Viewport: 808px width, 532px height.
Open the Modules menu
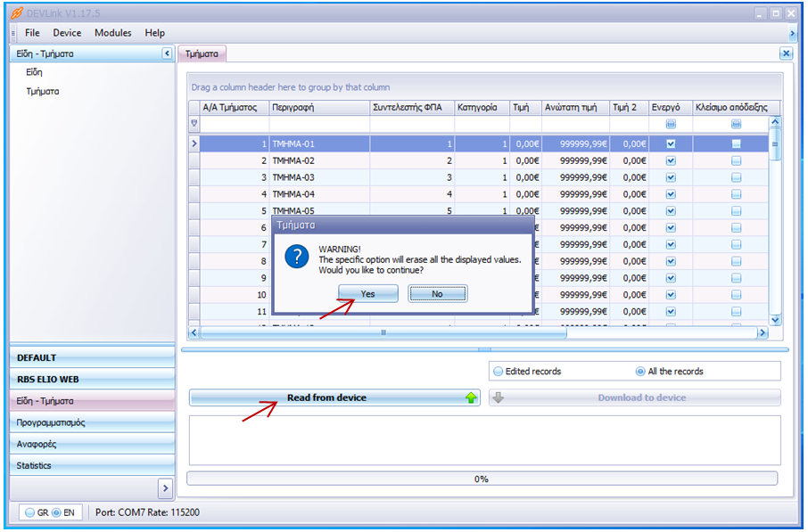[112, 33]
